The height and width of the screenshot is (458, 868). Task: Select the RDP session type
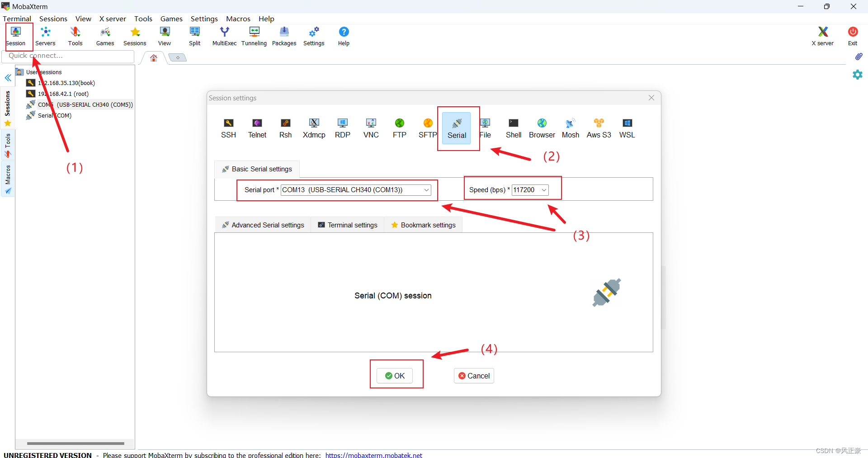(x=343, y=128)
